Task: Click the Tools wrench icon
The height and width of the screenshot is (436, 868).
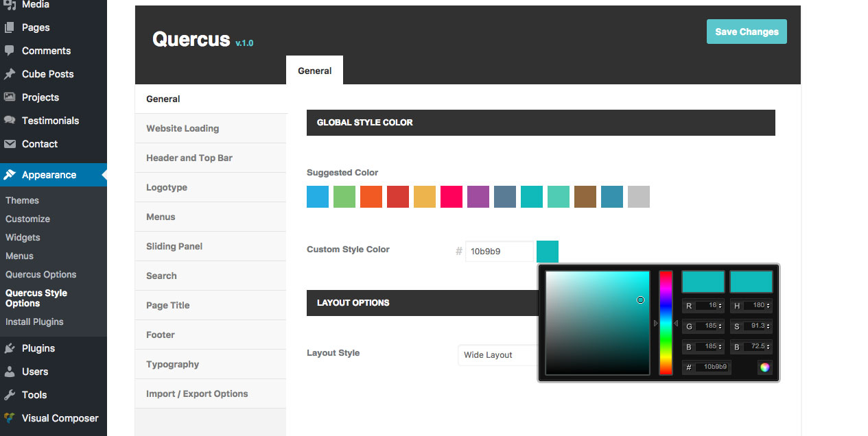Action: click(x=10, y=395)
